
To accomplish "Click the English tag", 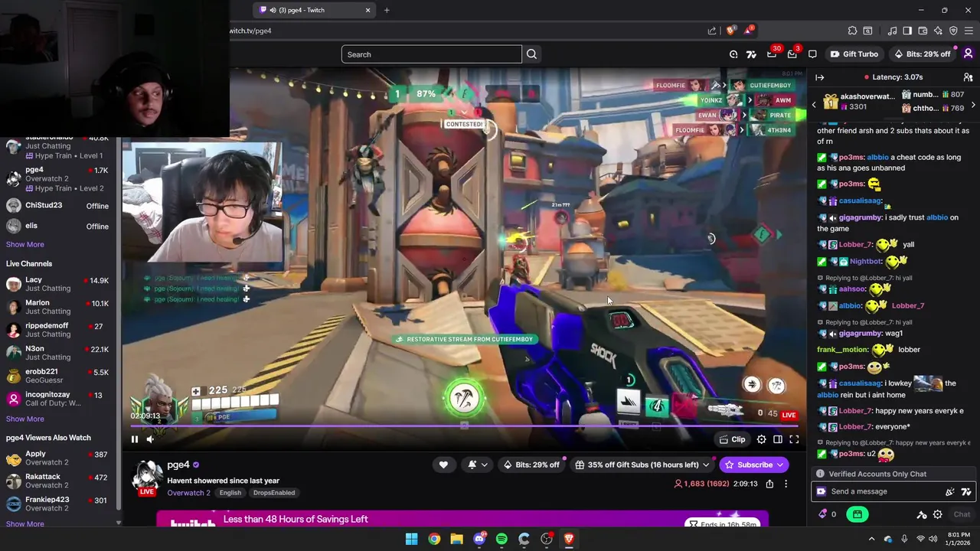I will pyautogui.click(x=230, y=493).
